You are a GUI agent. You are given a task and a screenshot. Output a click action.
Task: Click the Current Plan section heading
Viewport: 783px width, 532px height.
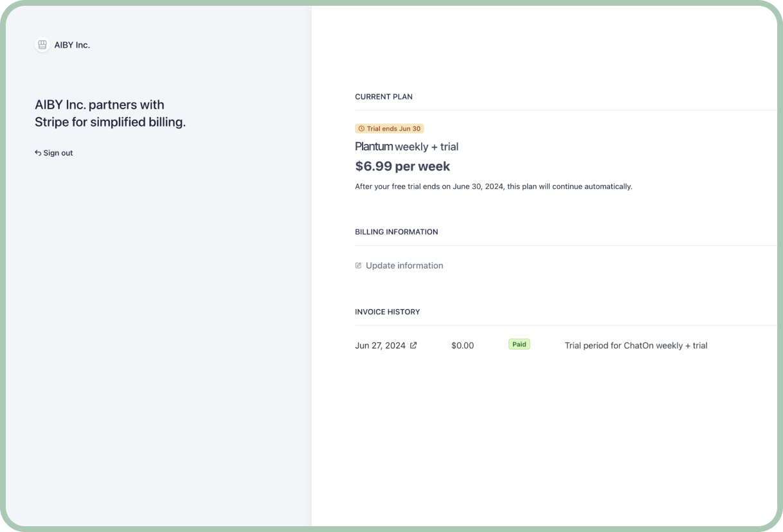point(384,96)
